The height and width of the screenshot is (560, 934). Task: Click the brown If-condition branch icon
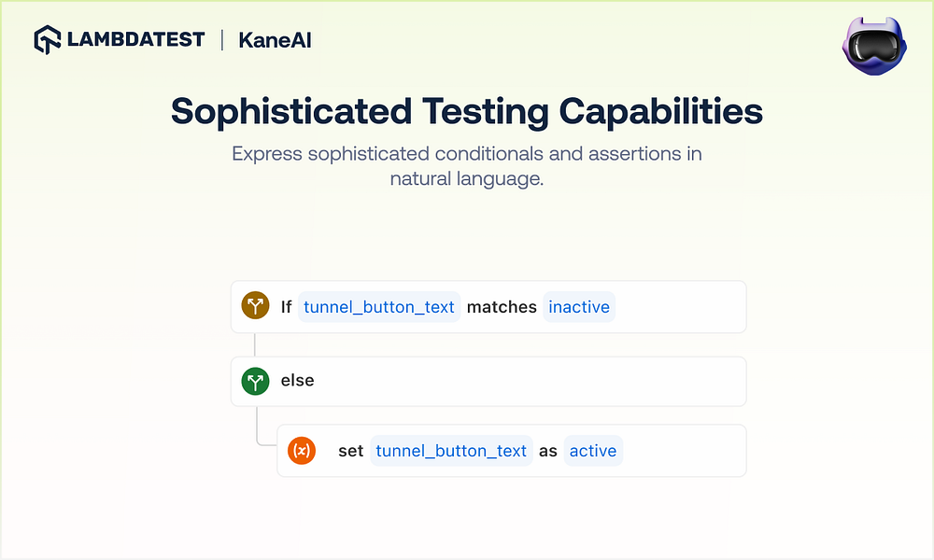pos(255,306)
